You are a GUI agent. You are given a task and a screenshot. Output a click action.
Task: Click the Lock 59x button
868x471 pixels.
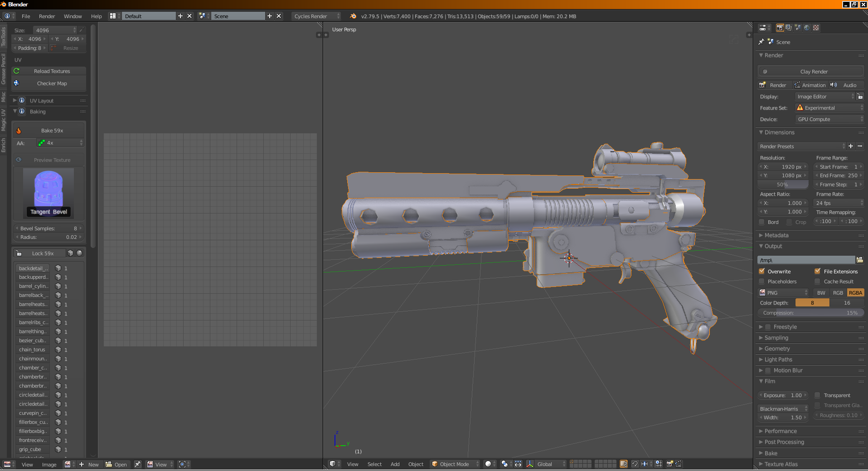[x=40, y=253]
